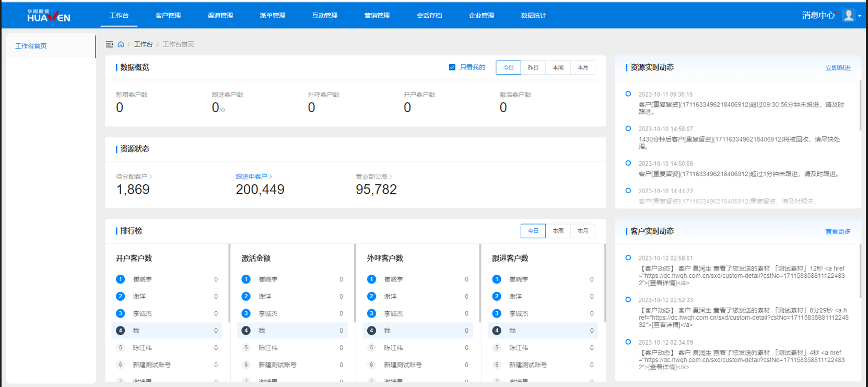Click the rank 2 badge in 跟进客户数
This screenshot has width=868, height=387.
(x=497, y=296)
